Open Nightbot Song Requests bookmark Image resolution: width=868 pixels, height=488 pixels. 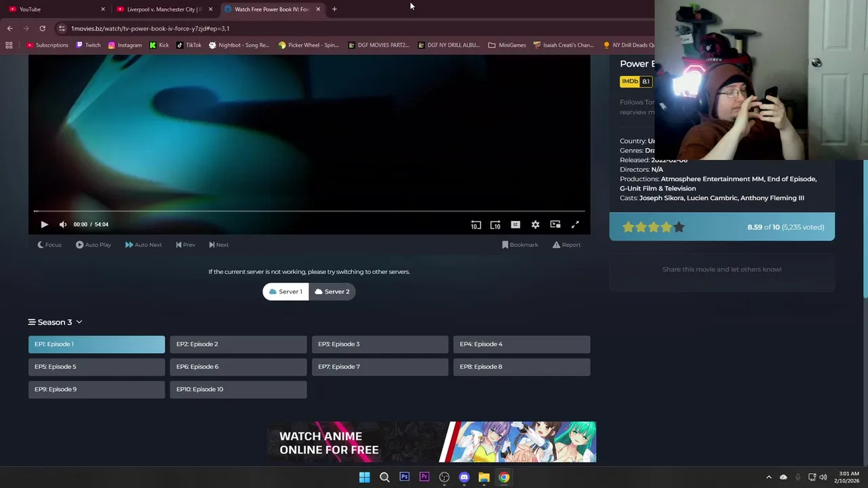239,45
